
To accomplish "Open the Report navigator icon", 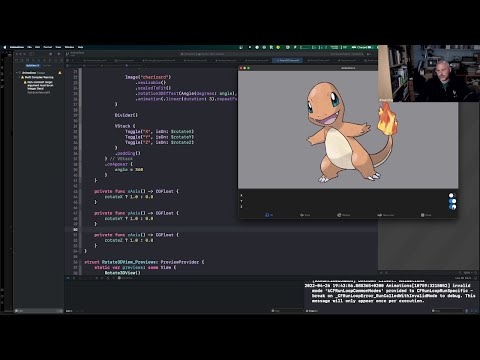I will (60, 60).
